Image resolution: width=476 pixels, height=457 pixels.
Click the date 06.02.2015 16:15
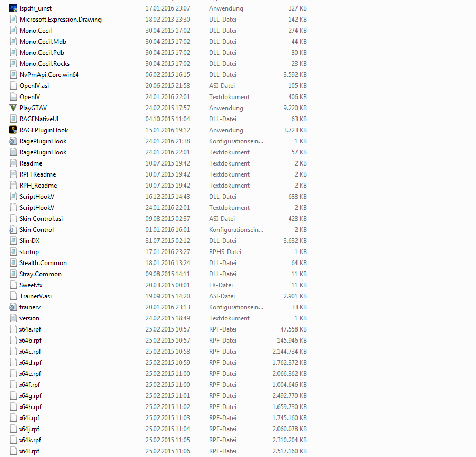pyautogui.click(x=167, y=75)
